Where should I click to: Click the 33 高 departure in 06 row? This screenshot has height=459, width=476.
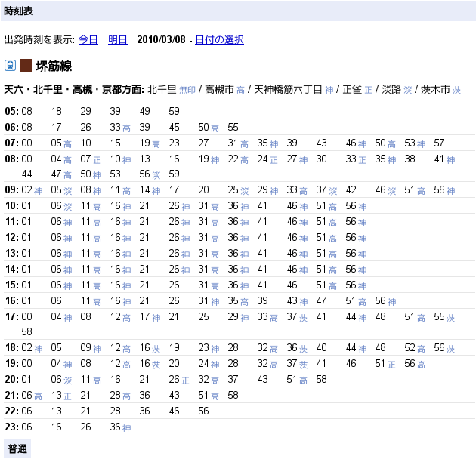coord(120,128)
